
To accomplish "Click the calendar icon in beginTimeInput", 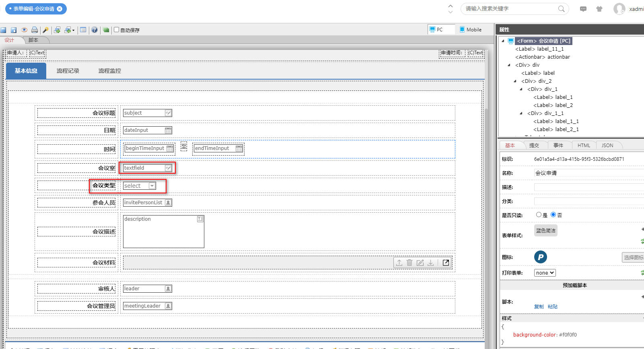I will (170, 148).
